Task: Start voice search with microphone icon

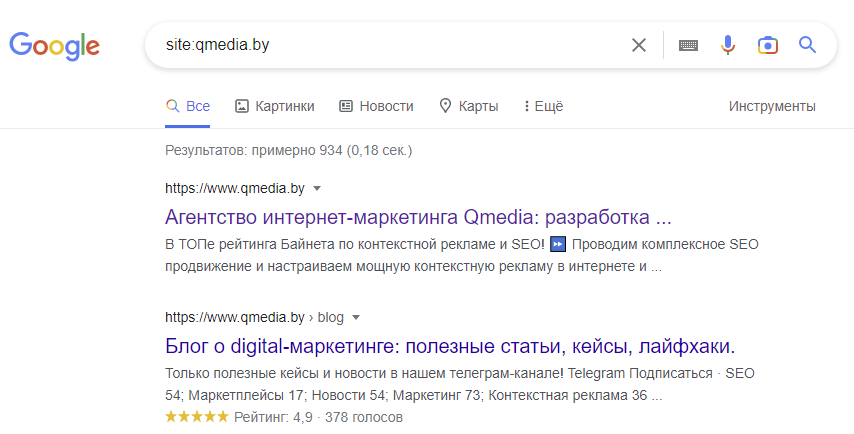Action: click(728, 45)
